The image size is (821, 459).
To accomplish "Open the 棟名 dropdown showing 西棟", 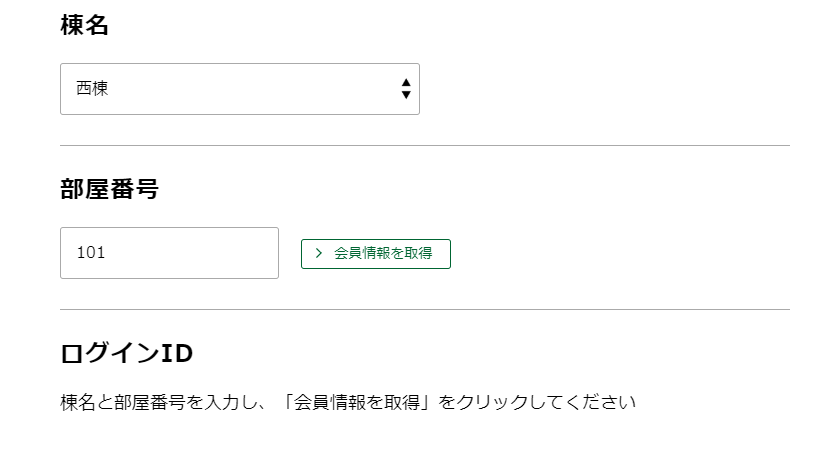I will 239,89.
